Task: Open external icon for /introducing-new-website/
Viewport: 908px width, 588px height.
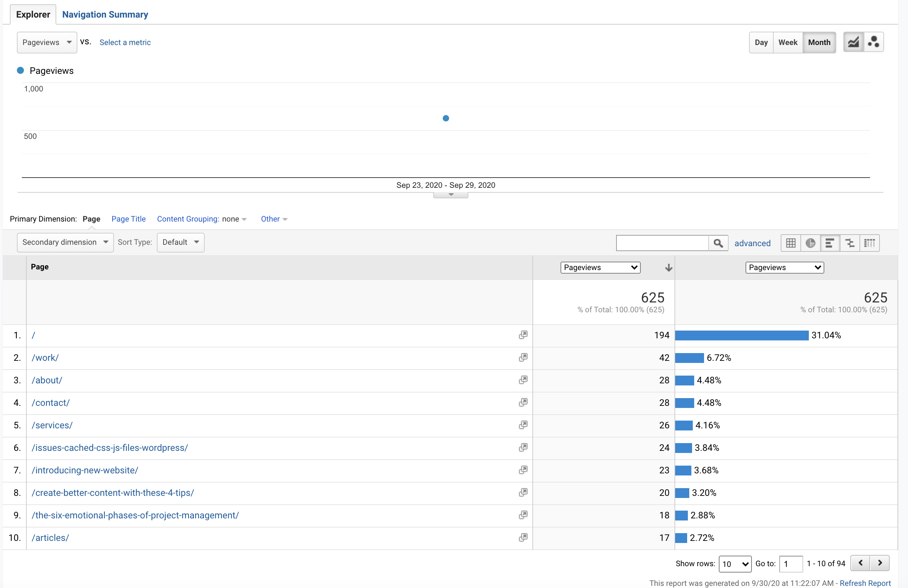Action: [523, 470]
